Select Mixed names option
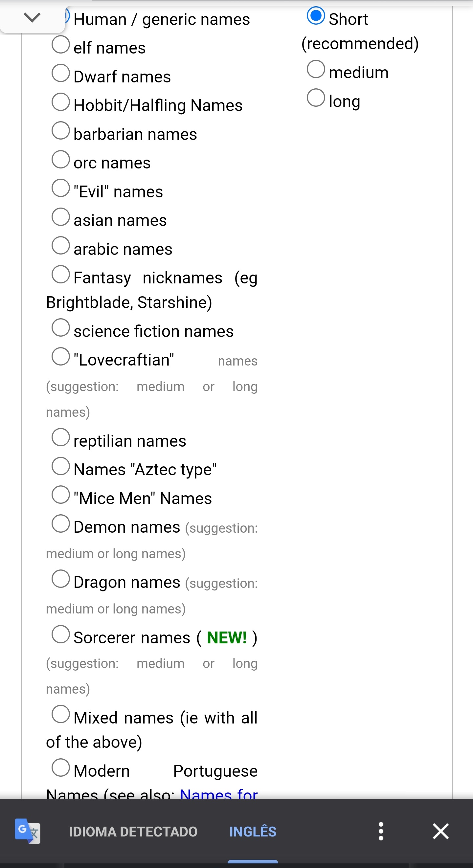The height and width of the screenshot is (868, 473). pos(61,714)
